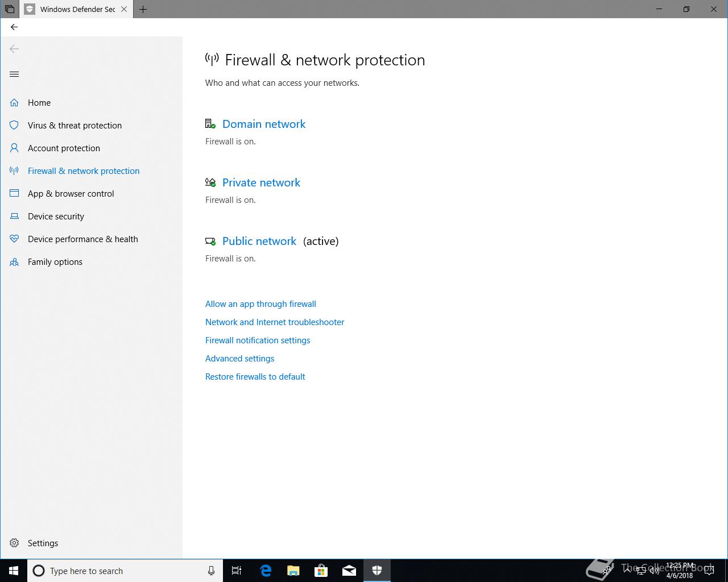Click the Public network bench icon
728x582 pixels.
point(210,241)
